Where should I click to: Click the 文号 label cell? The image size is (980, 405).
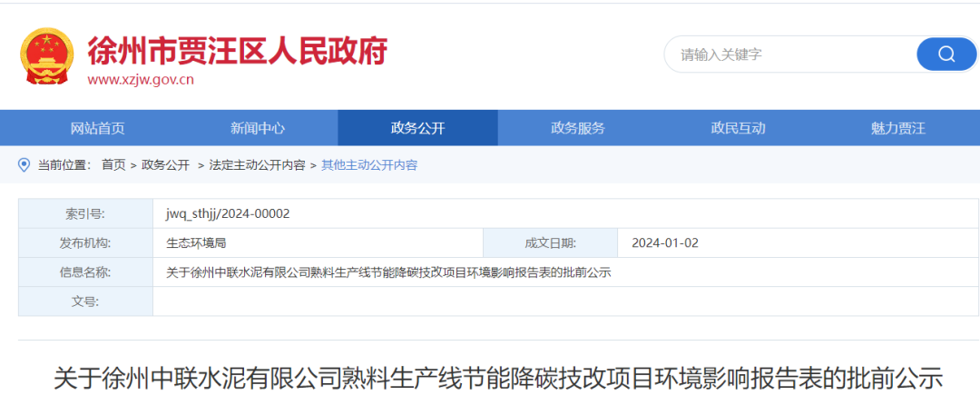(85, 301)
